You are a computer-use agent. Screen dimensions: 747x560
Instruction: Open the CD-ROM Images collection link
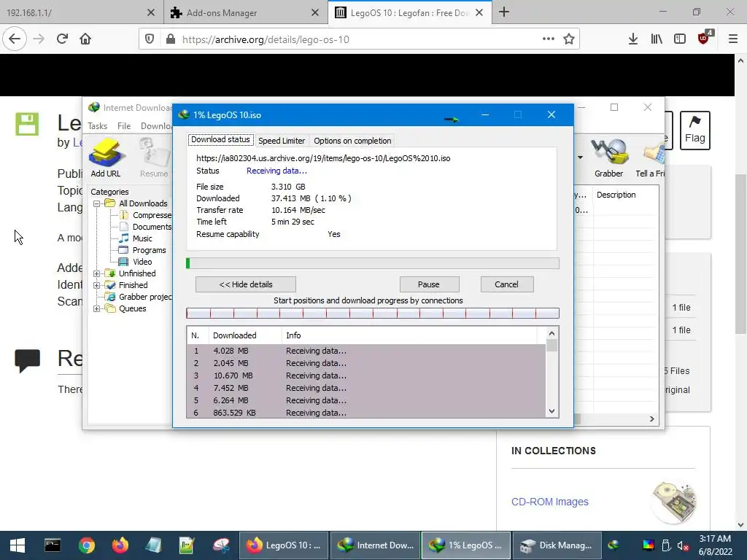[x=550, y=502]
